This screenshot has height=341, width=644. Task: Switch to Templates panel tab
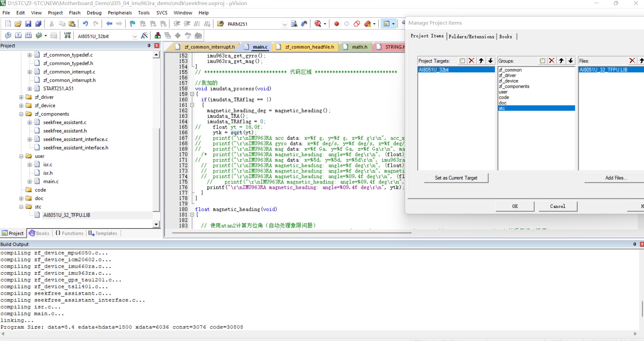click(103, 233)
